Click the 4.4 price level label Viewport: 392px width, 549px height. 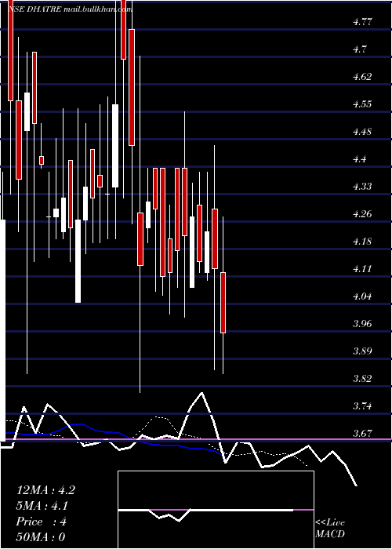359,159
